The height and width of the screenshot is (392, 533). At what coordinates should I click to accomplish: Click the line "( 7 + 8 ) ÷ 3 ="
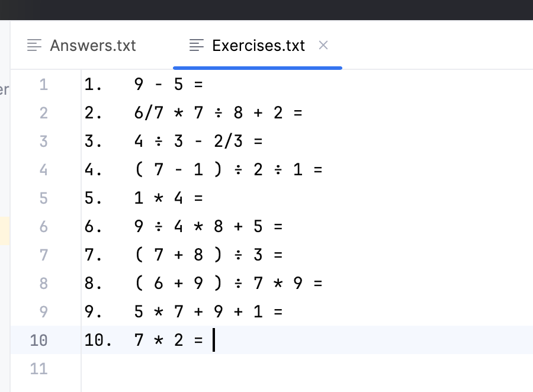pos(208,255)
